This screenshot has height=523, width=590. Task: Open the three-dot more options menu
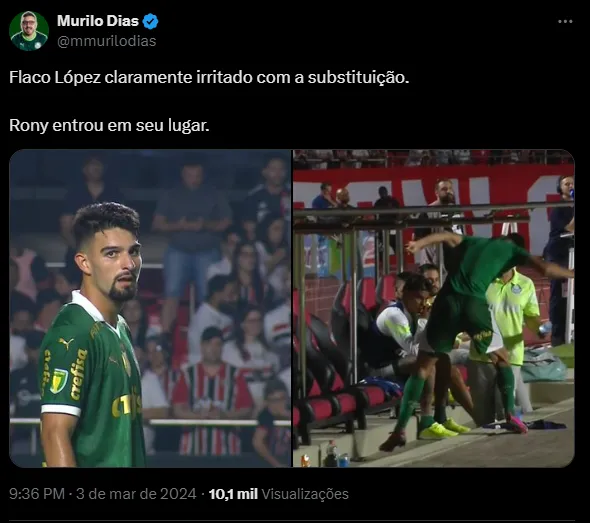(x=565, y=22)
